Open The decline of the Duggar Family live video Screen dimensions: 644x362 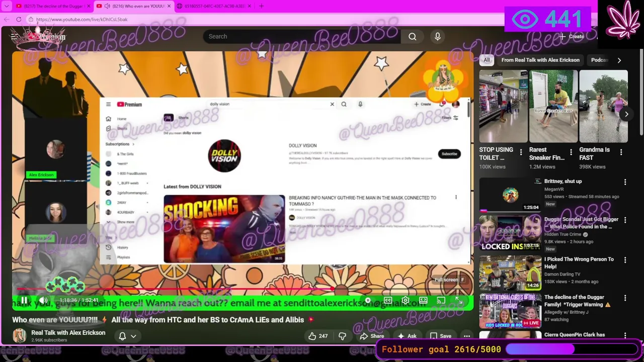577,301
